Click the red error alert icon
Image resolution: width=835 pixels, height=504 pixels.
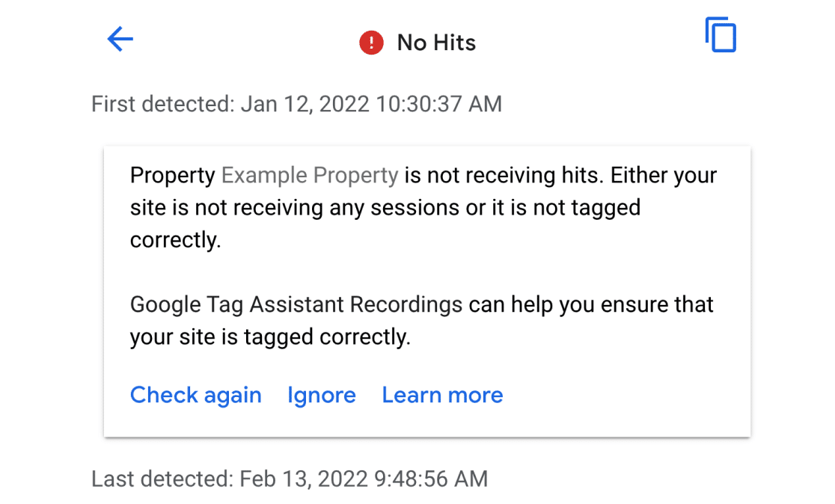pyautogui.click(x=371, y=43)
